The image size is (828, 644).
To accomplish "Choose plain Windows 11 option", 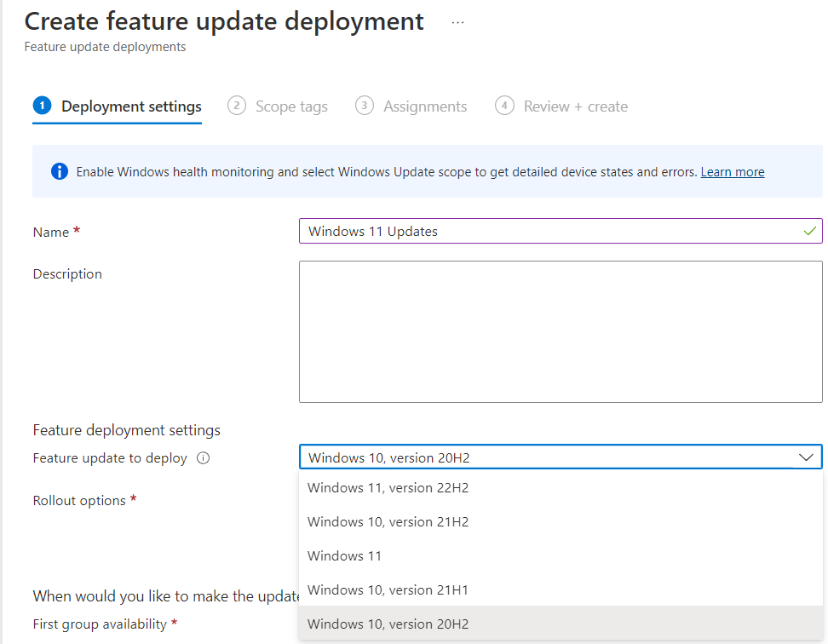I will point(561,556).
